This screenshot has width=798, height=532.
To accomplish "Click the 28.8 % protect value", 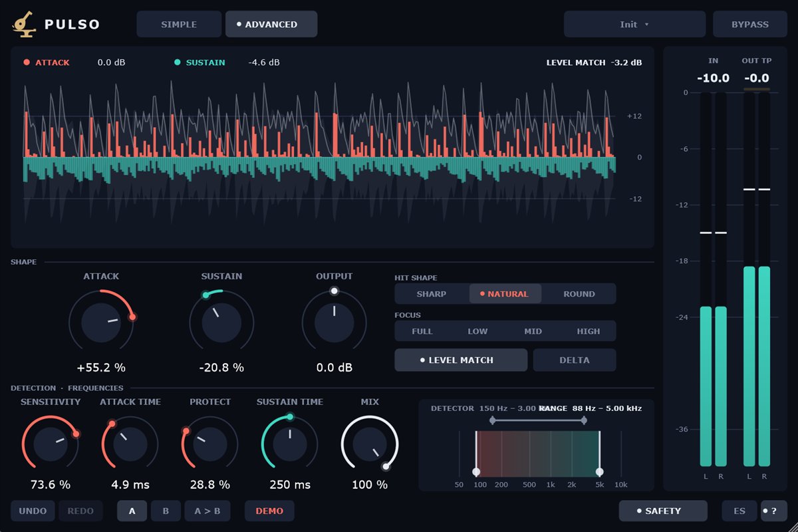I will [x=210, y=485].
